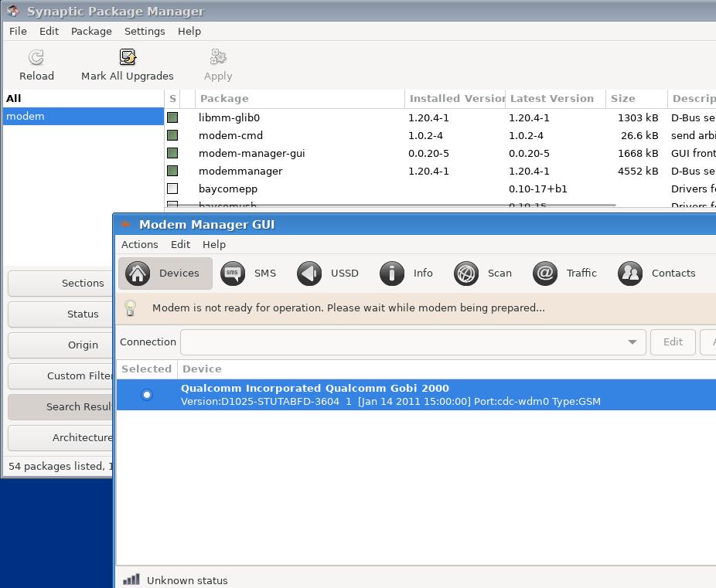Select the libmm-glib0 package row

click(x=440, y=117)
